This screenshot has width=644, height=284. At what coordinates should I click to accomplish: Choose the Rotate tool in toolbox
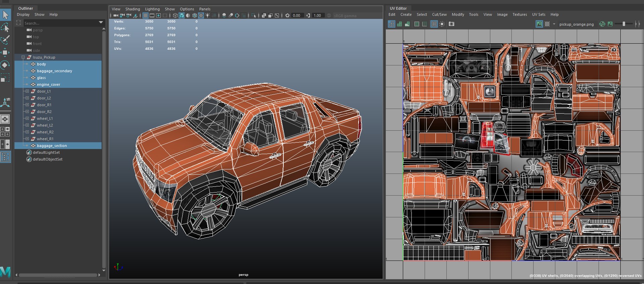coord(5,65)
